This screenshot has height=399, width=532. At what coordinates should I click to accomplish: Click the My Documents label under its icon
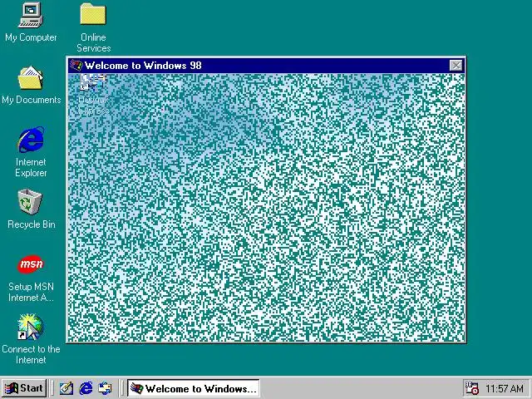[x=32, y=100]
